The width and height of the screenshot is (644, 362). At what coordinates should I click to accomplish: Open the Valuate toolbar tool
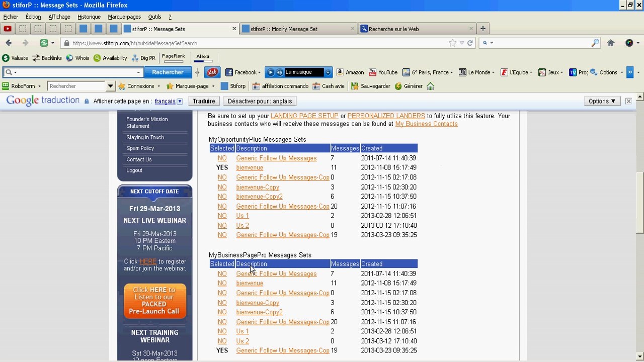(x=15, y=58)
